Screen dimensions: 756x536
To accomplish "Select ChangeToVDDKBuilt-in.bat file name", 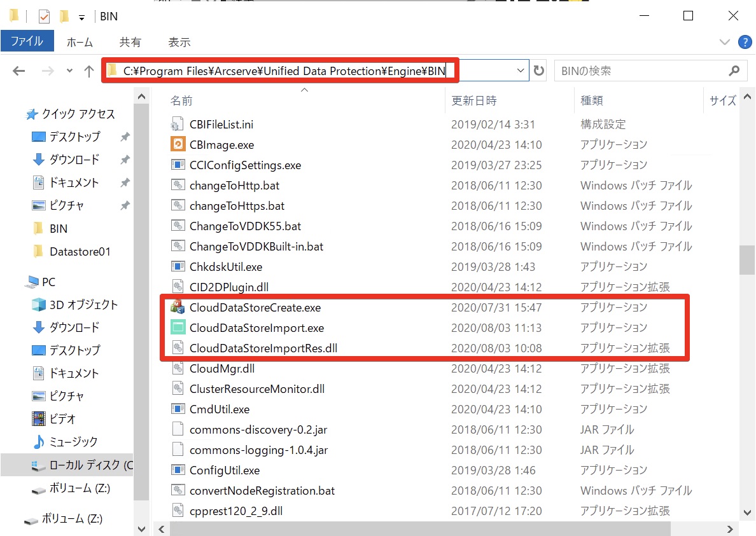I will (256, 247).
